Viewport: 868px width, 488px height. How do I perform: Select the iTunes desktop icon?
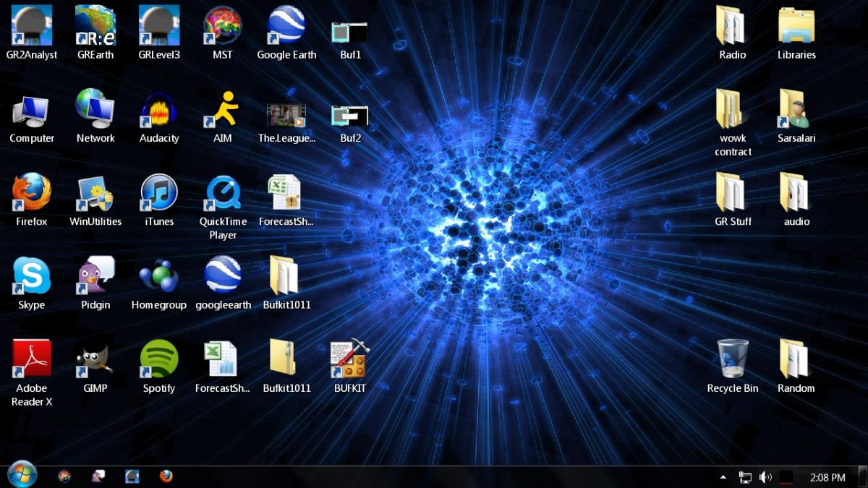pos(159,200)
